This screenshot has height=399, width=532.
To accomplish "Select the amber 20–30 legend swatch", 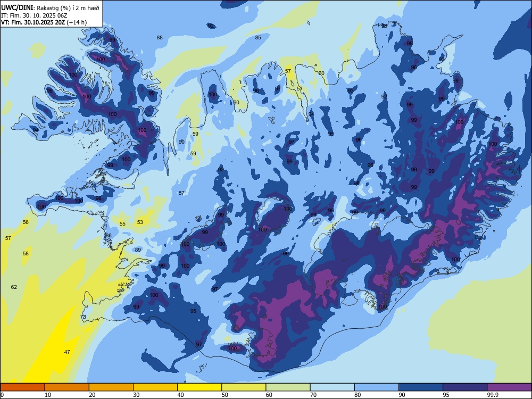I will click(x=111, y=387).
